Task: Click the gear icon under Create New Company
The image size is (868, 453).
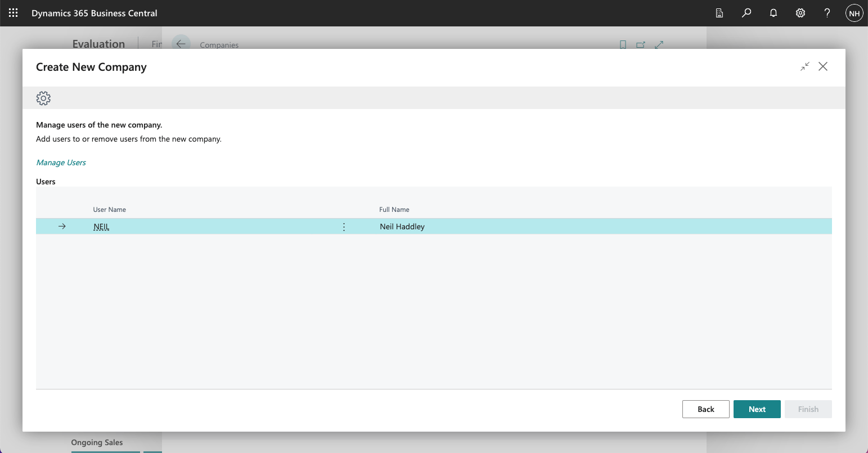Action: tap(43, 98)
